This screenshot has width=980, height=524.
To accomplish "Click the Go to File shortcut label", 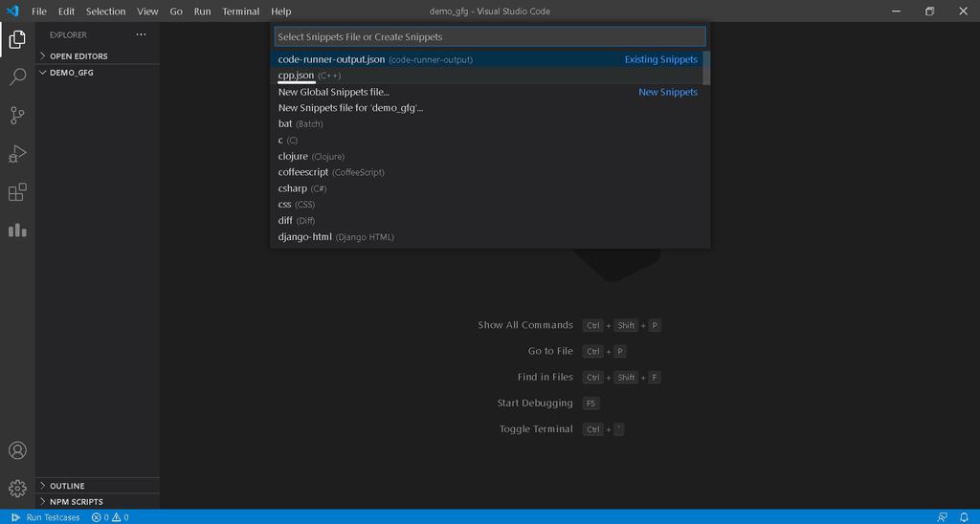I will (550, 351).
